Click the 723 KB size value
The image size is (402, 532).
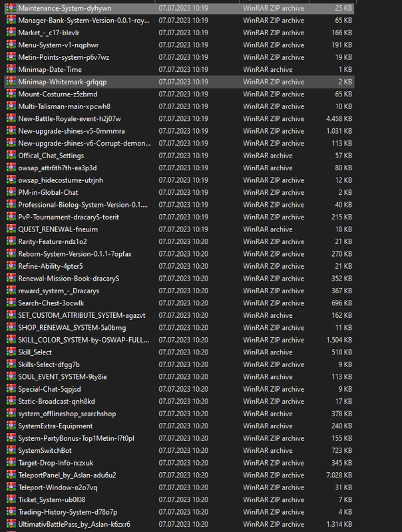coord(341,451)
